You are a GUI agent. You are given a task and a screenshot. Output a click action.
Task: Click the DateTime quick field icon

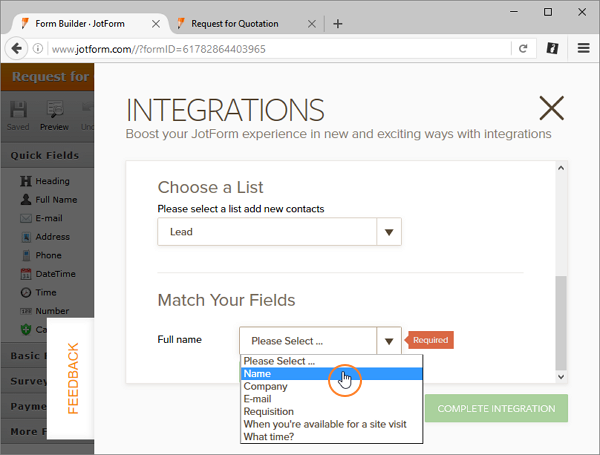coord(25,274)
